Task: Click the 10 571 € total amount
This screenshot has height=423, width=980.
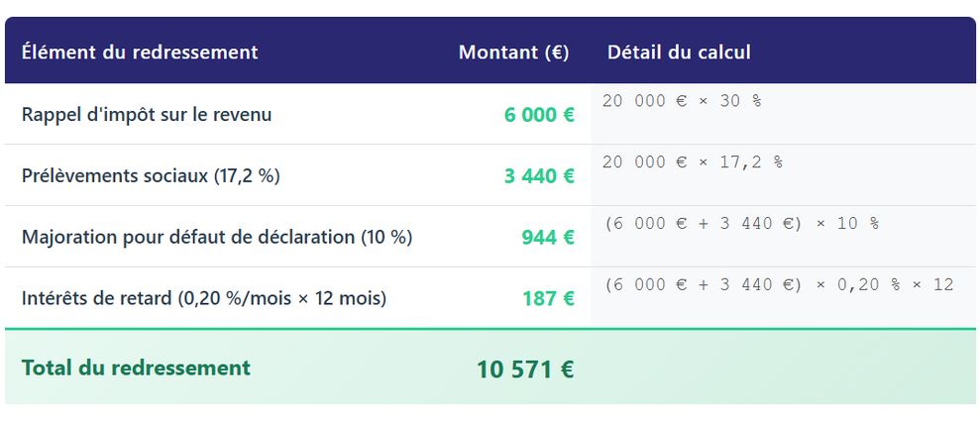Action: click(x=525, y=370)
